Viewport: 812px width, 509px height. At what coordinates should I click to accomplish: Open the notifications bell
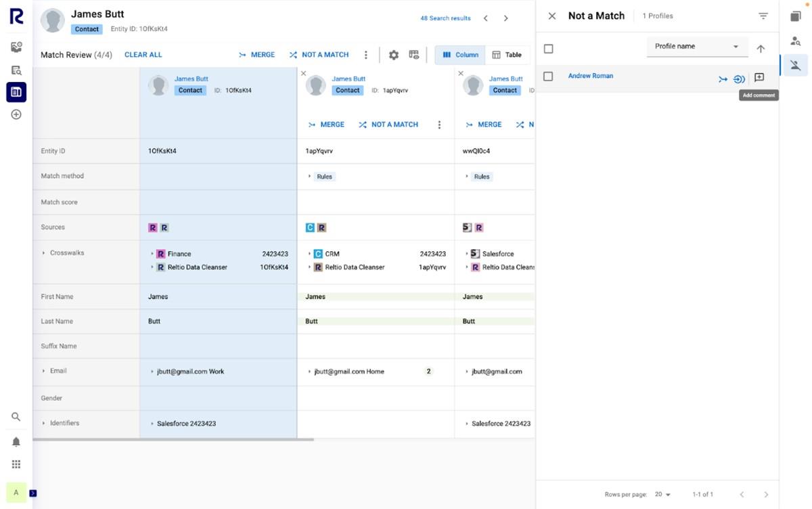coord(16,441)
